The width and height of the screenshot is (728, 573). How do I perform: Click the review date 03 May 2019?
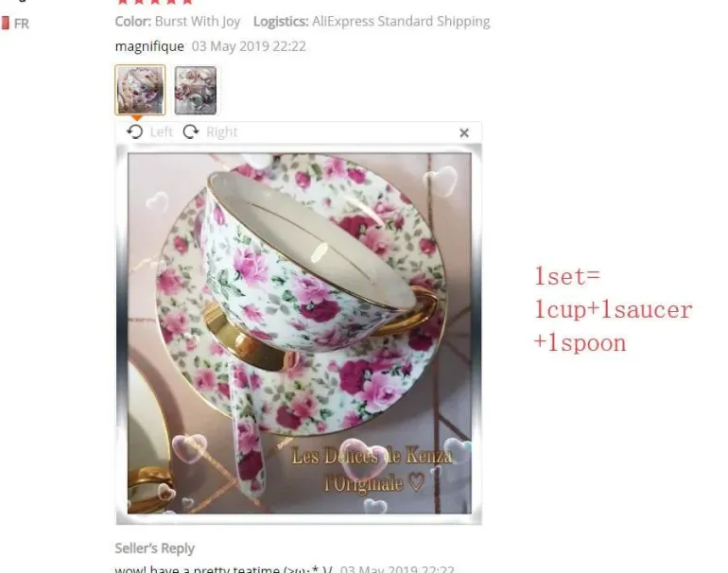249,46
